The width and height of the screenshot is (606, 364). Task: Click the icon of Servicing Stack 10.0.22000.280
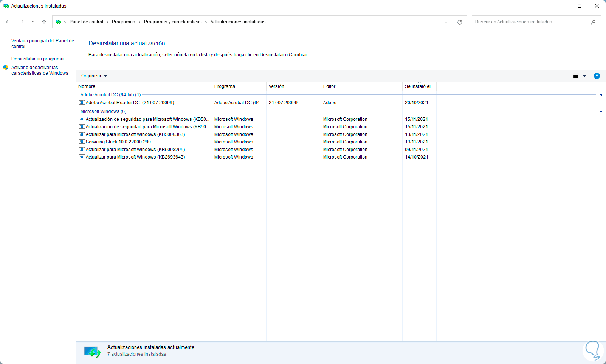click(x=82, y=142)
